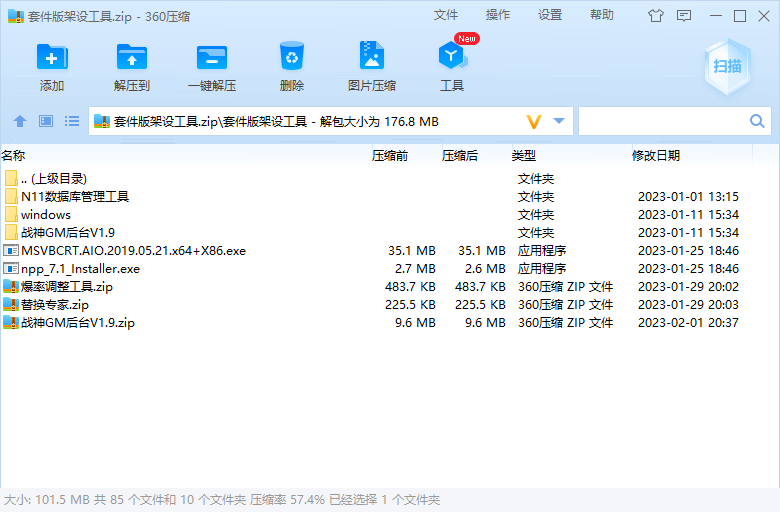Open the 设置 (Settings) menu

(550, 15)
